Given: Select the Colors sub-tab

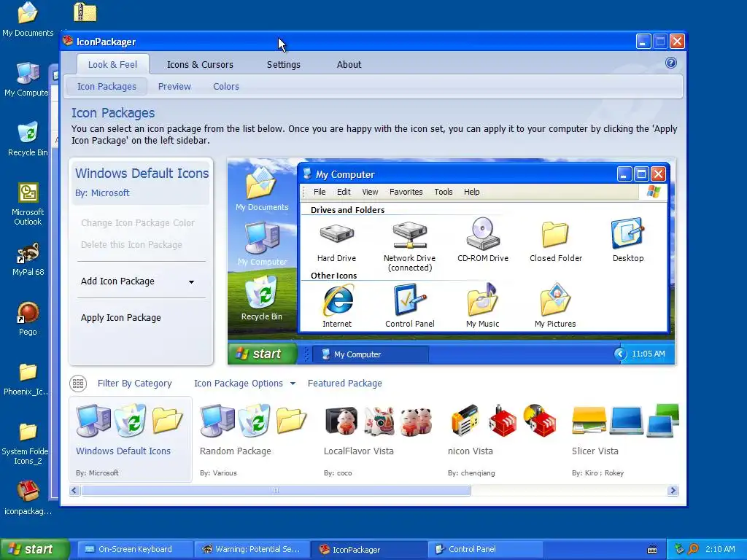Looking at the screenshot, I should pyautogui.click(x=226, y=86).
